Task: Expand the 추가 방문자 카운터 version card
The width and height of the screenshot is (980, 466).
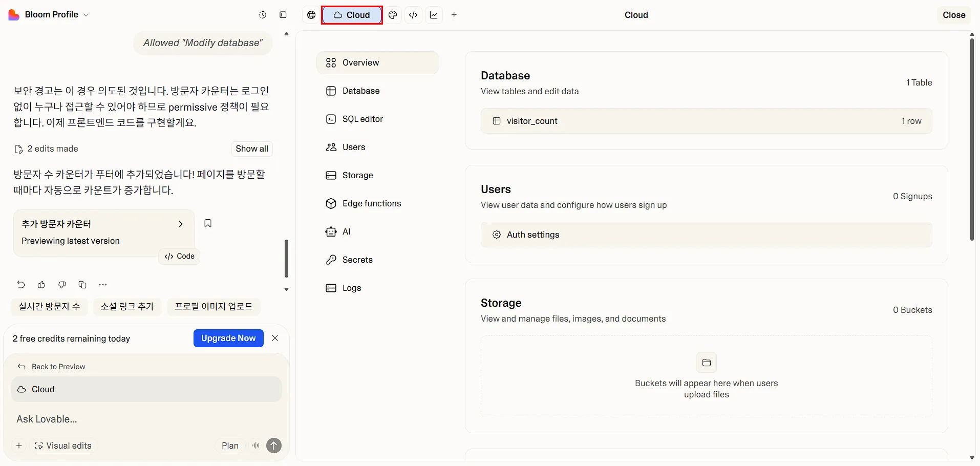Action: click(180, 224)
